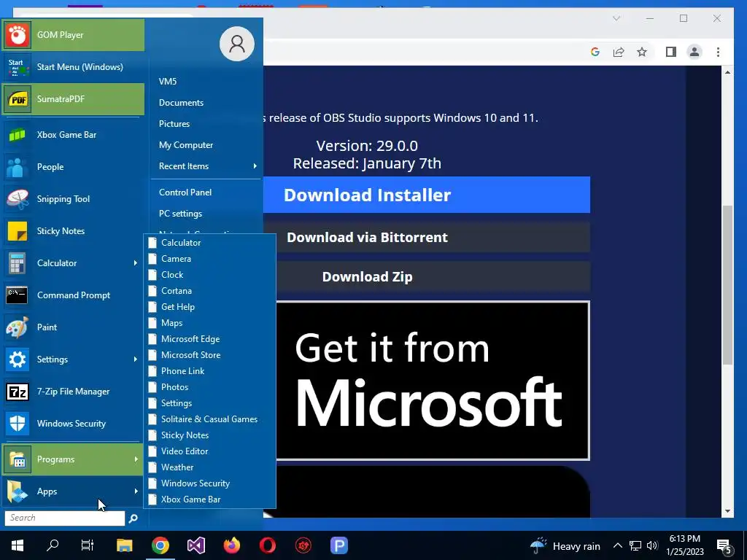
Task: Open Command Prompt
Action: click(x=73, y=295)
